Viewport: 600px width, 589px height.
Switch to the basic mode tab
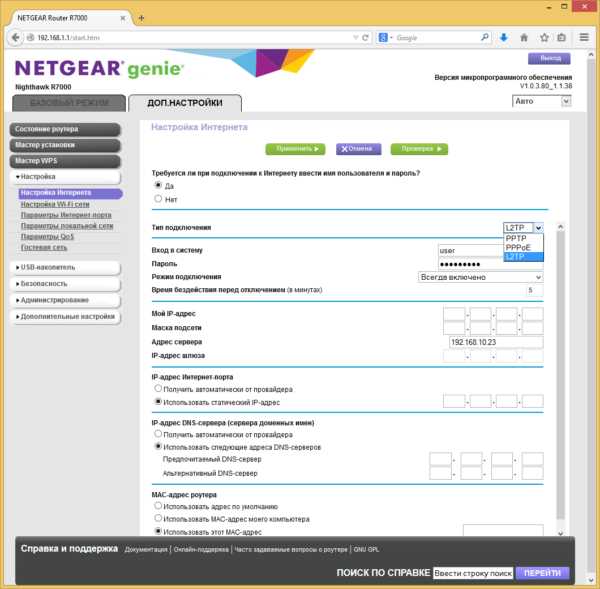[69, 103]
